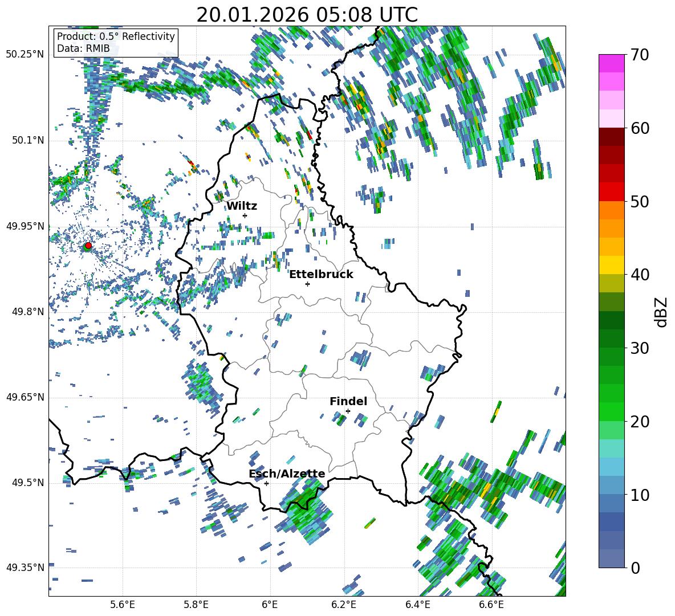Image resolution: width=675 pixels, height=616 pixels.
Task: Click the 50.25°N latitude label
Action: [x=25, y=54]
